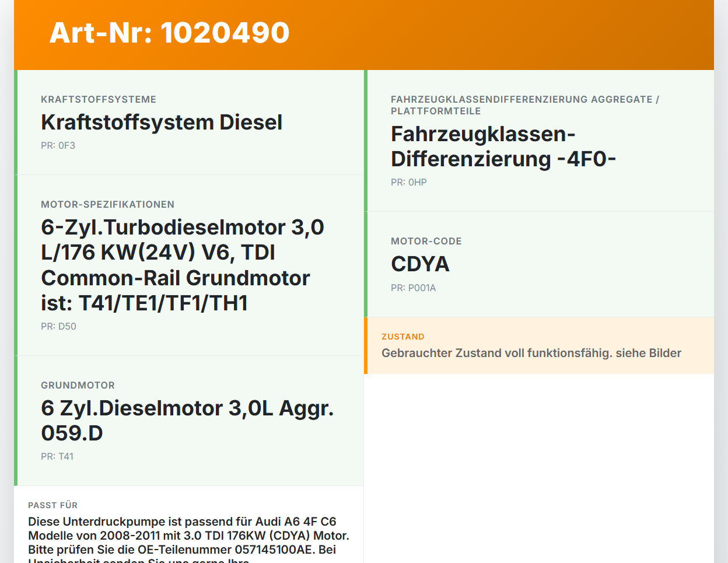Click the FAHRZEUGKLASSENDIFFERENZIERUNG AGGREGATE label

[525, 106]
